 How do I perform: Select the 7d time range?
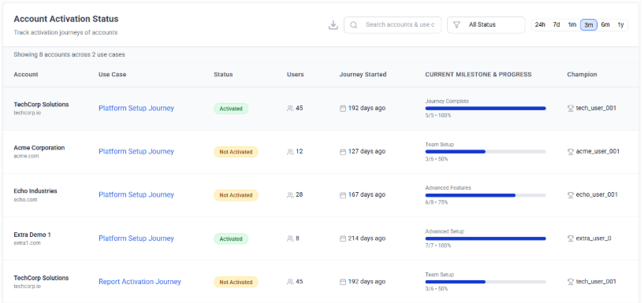(x=556, y=25)
